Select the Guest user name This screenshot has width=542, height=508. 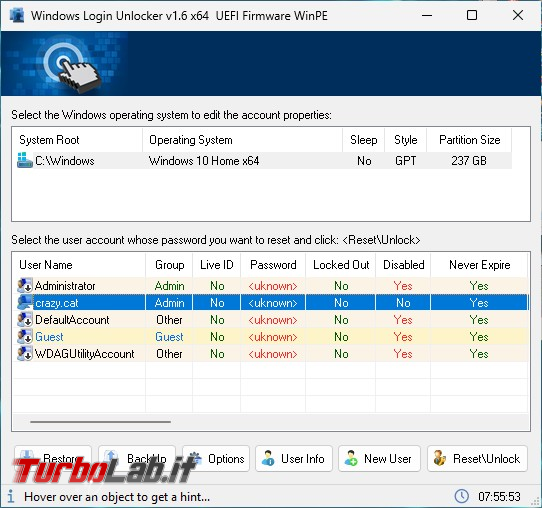[x=49, y=337]
